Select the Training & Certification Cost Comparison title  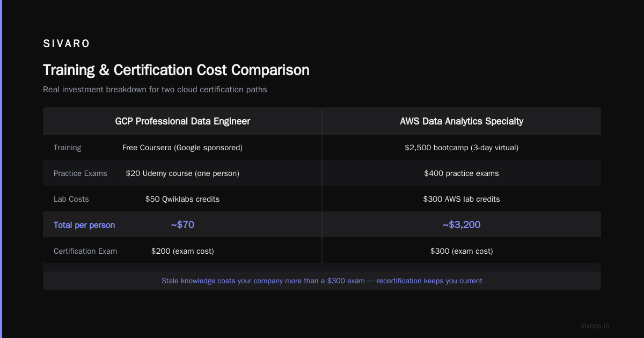click(176, 70)
